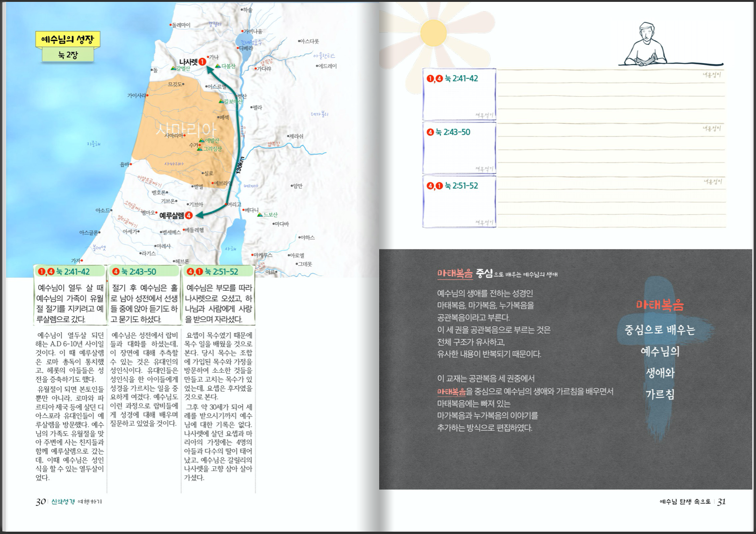The image size is (756, 534).
Task: Click the 신약성경 여행하기 footer text
Action: (x=76, y=501)
